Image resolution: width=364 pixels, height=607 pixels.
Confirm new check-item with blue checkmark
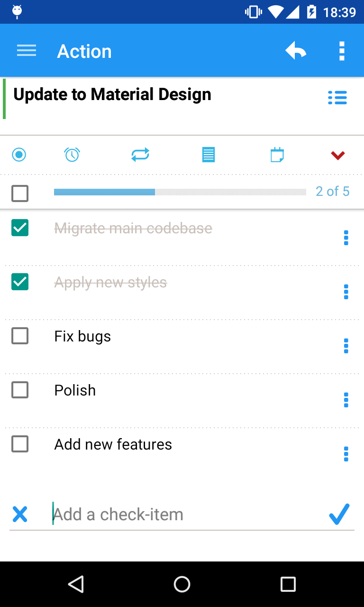point(339,514)
